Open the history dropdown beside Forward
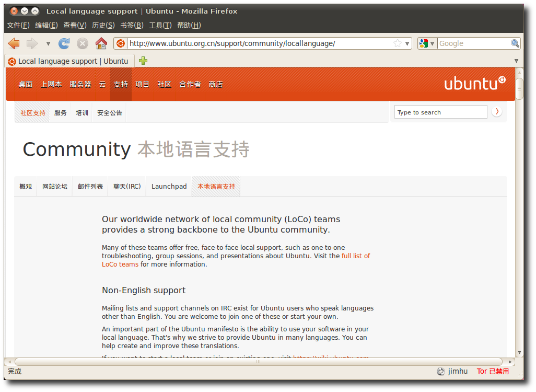 48,43
